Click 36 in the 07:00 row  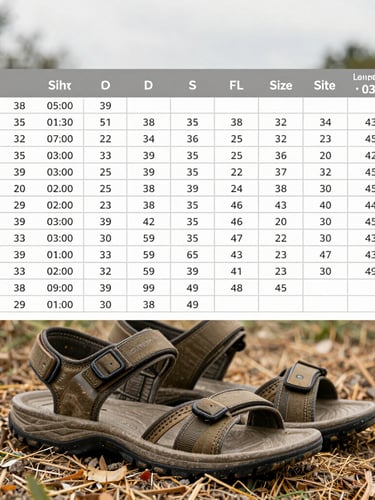pos(192,139)
